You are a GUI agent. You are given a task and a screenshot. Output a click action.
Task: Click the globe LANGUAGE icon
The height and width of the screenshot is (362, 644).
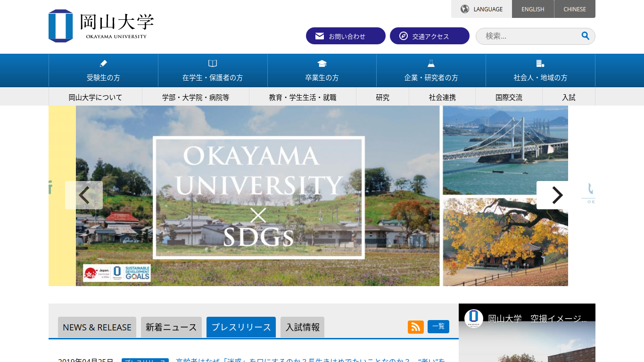pyautogui.click(x=465, y=9)
